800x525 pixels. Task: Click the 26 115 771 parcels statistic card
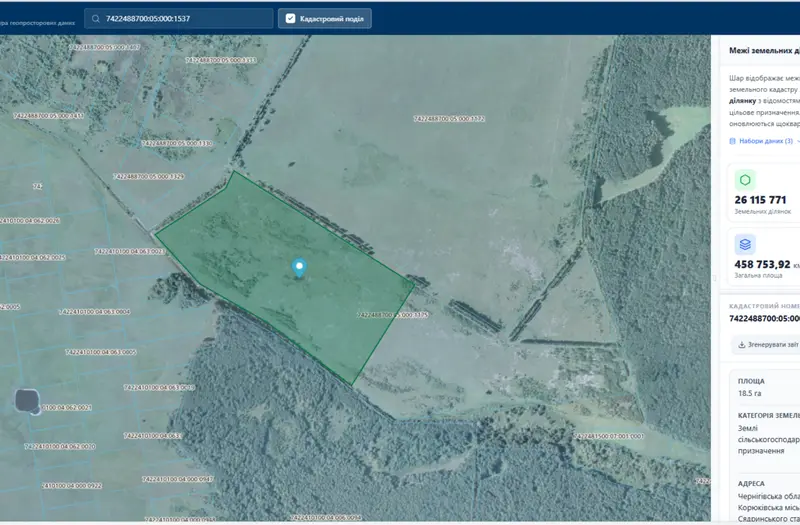point(764,193)
